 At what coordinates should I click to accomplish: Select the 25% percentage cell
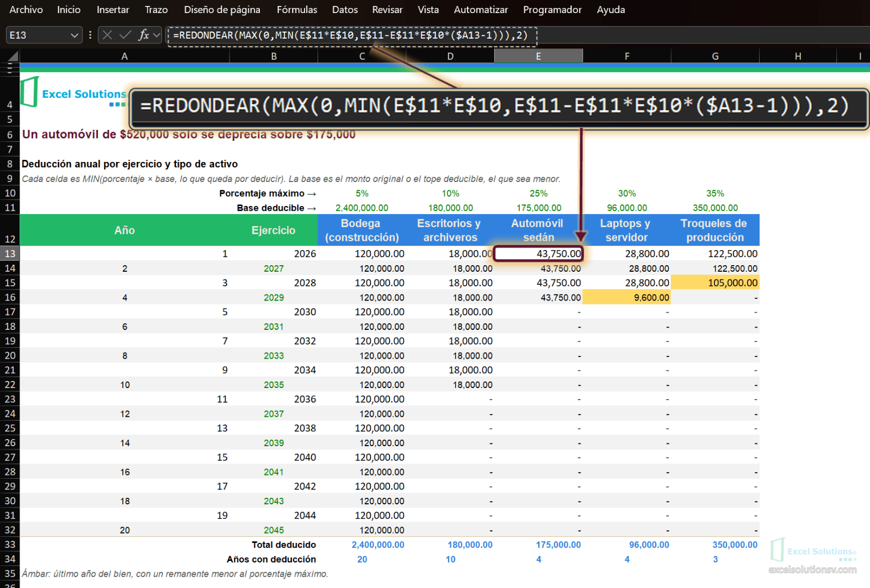click(x=538, y=193)
